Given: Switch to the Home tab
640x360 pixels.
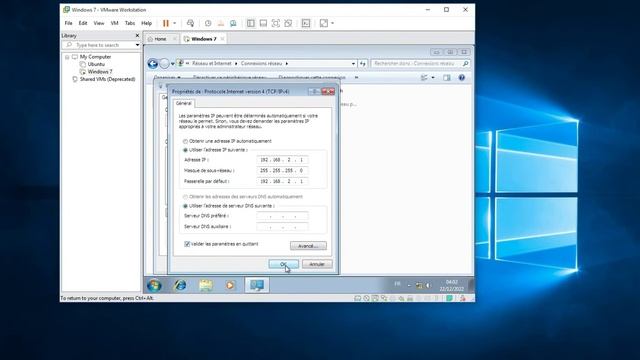Looking at the screenshot, I should (x=160, y=39).
